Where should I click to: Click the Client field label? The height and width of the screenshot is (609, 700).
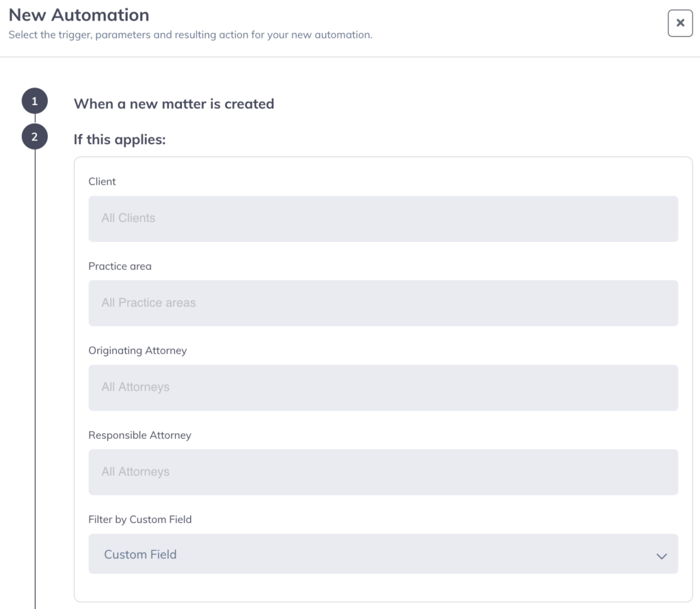tap(103, 182)
